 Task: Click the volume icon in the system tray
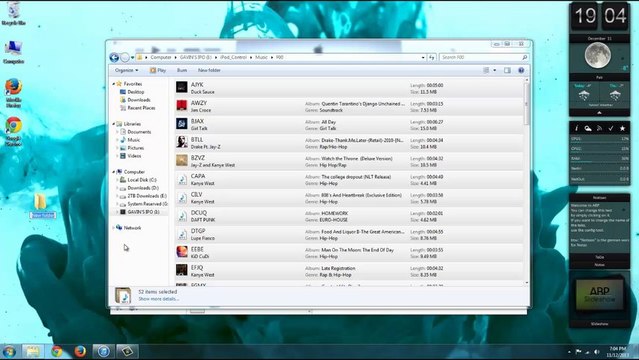(597, 351)
